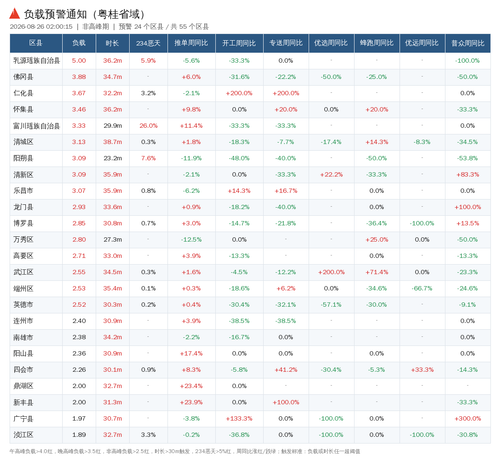Click duration 38.7m in 清城区 row
500x467 pixels.
pyautogui.click(x=113, y=142)
